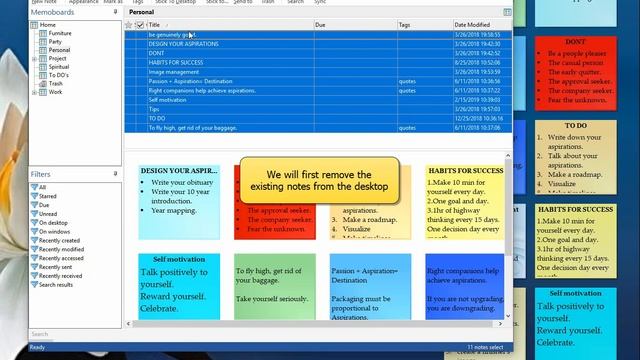Click the preview horizontal scrollbar

[312, 324]
